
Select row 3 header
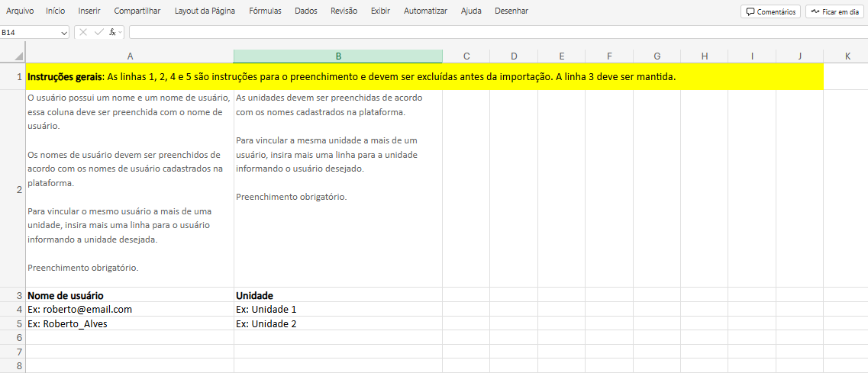(13, 295)
